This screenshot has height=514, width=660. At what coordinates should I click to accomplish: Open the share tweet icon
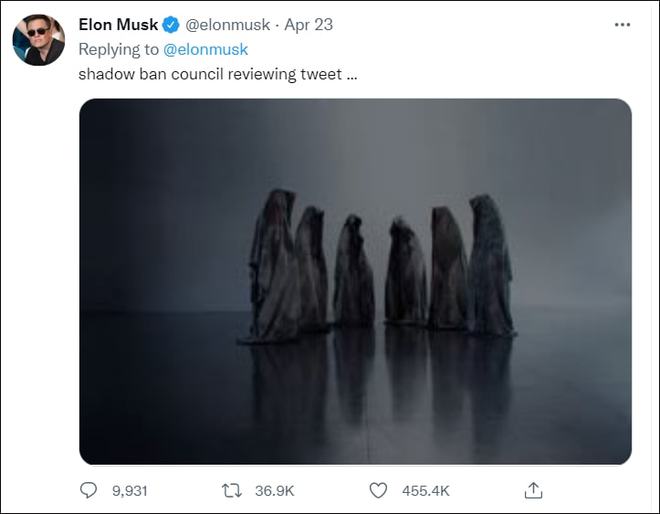[534, 490]
